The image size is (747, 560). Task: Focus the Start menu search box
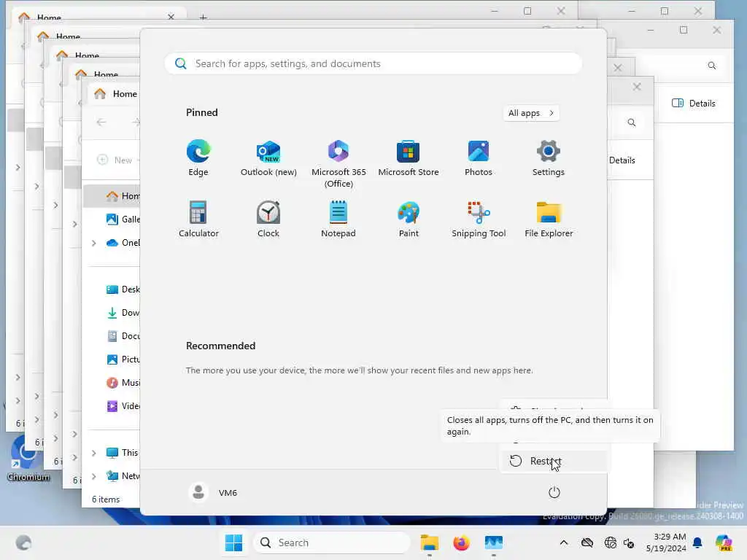[x=373, y=63]
